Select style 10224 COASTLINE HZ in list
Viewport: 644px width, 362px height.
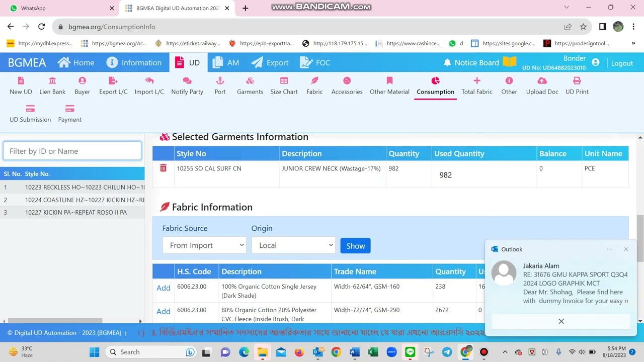pyautogui.click(x=72, y=200)
